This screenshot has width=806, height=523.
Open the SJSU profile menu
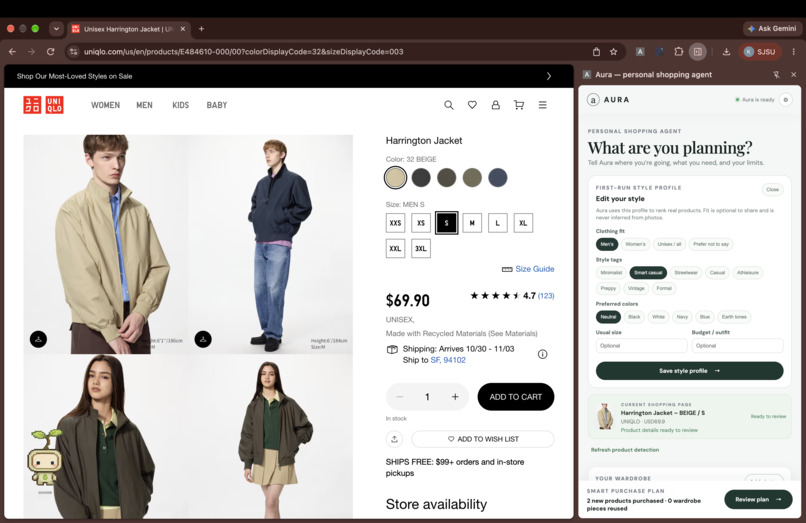760,51
